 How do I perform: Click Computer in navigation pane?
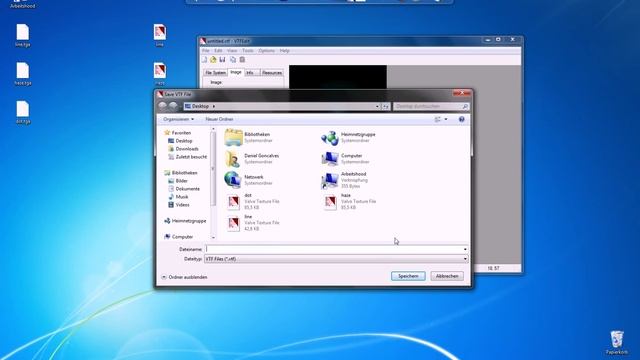click(x=178, y=237)
